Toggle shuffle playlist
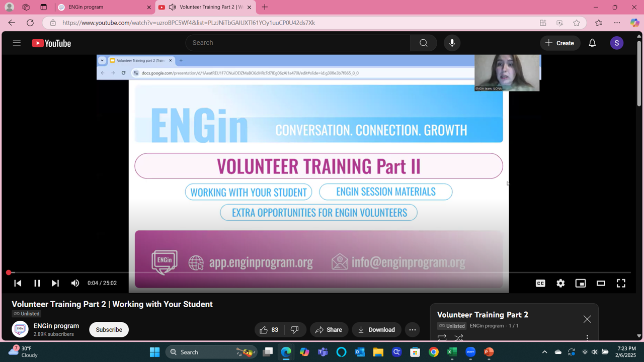 coord(458,338)
